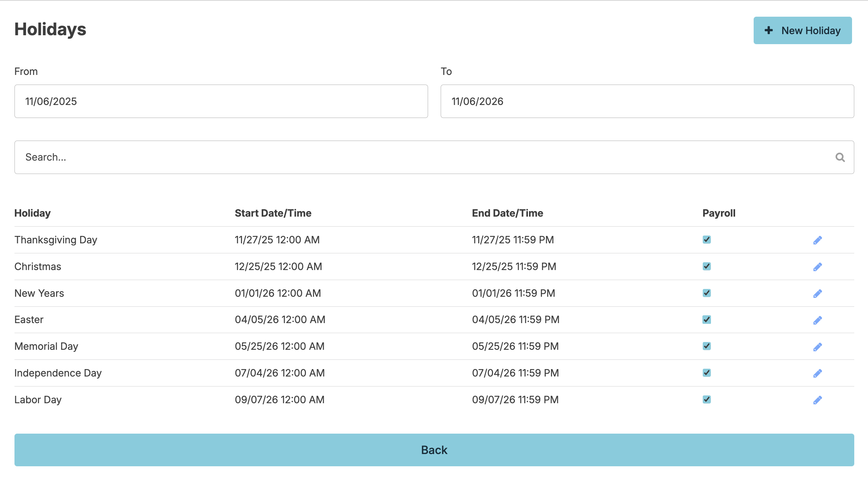Toggle payroll checkbox for Easter

(707, 319)
